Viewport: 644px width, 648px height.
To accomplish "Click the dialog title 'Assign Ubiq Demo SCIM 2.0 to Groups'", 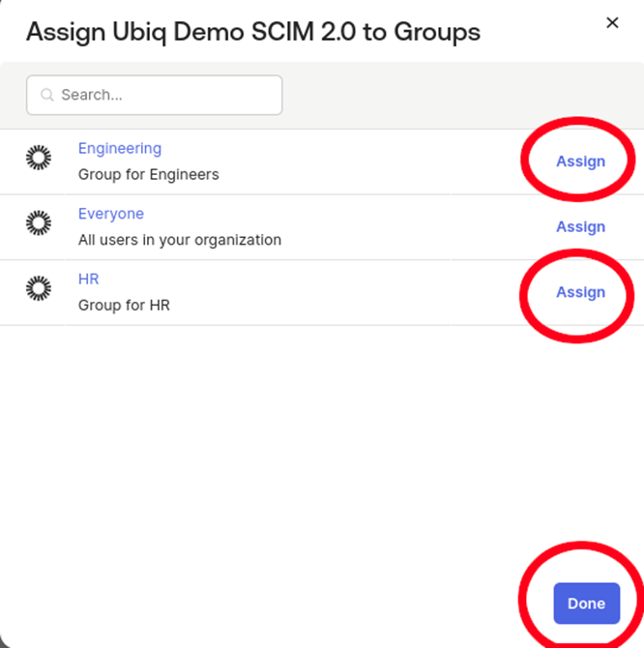I will click(x=253, y=32).
